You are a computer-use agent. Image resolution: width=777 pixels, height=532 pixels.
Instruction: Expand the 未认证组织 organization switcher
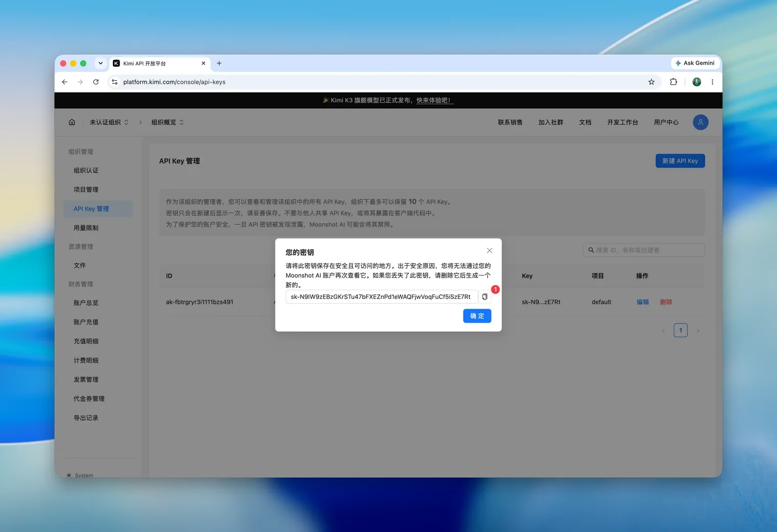[109, 122]
